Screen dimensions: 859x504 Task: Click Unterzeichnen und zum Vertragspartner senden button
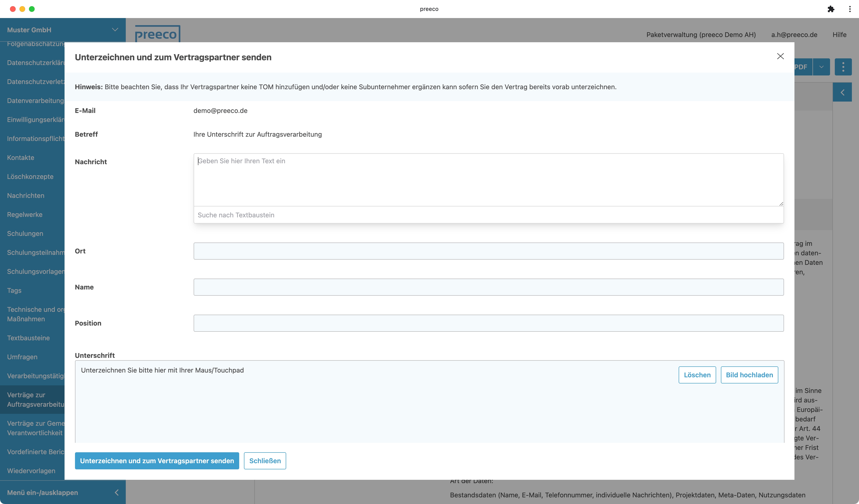[x=157, y=460]
